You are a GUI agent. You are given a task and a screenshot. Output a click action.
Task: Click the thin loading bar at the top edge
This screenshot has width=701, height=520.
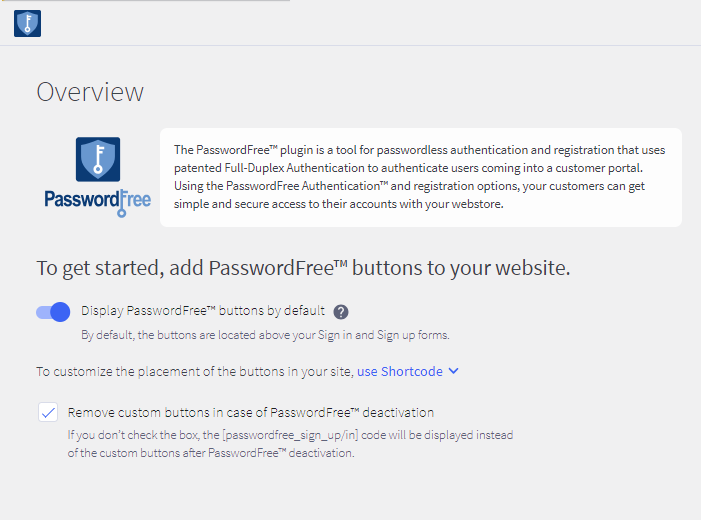coord(145,1)
